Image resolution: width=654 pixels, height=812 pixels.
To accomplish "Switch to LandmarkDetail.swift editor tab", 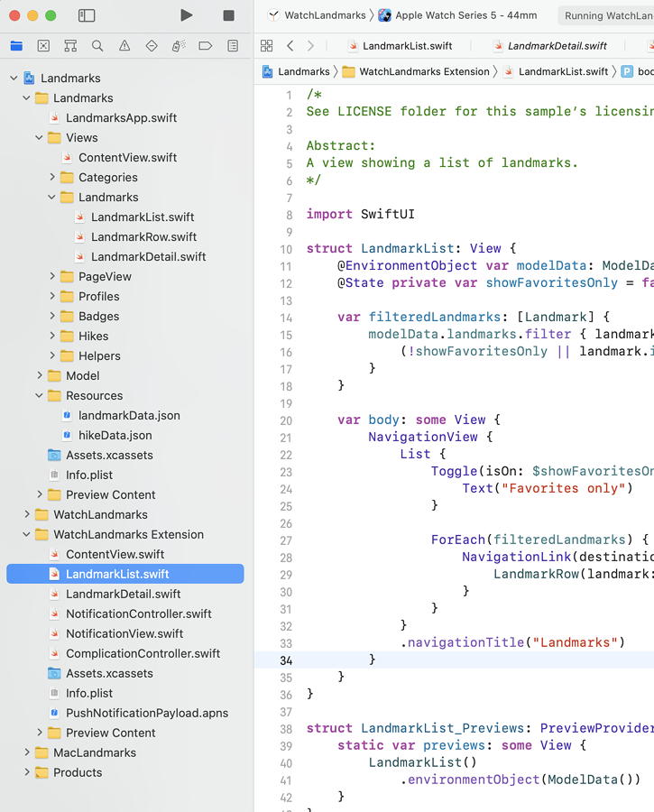I will coord(550,46).
